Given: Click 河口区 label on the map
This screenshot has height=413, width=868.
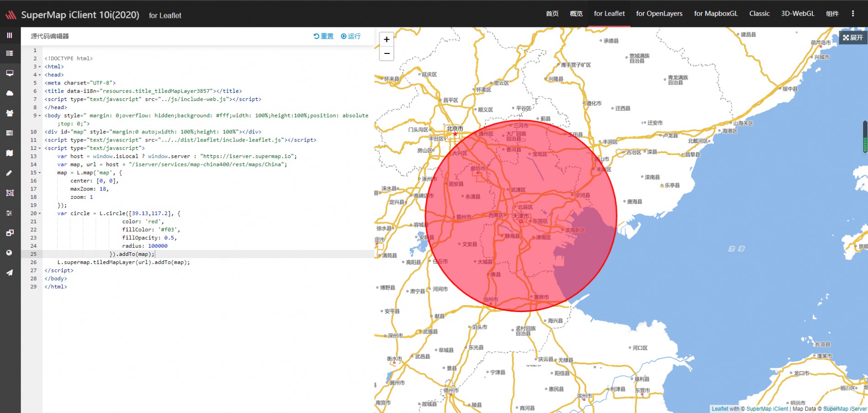Looking at the screenshot, I should (x=640, y=348).
